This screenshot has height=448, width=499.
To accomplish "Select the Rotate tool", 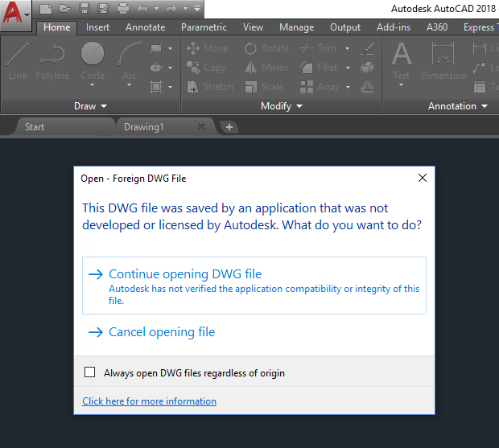I will [266, 48].
